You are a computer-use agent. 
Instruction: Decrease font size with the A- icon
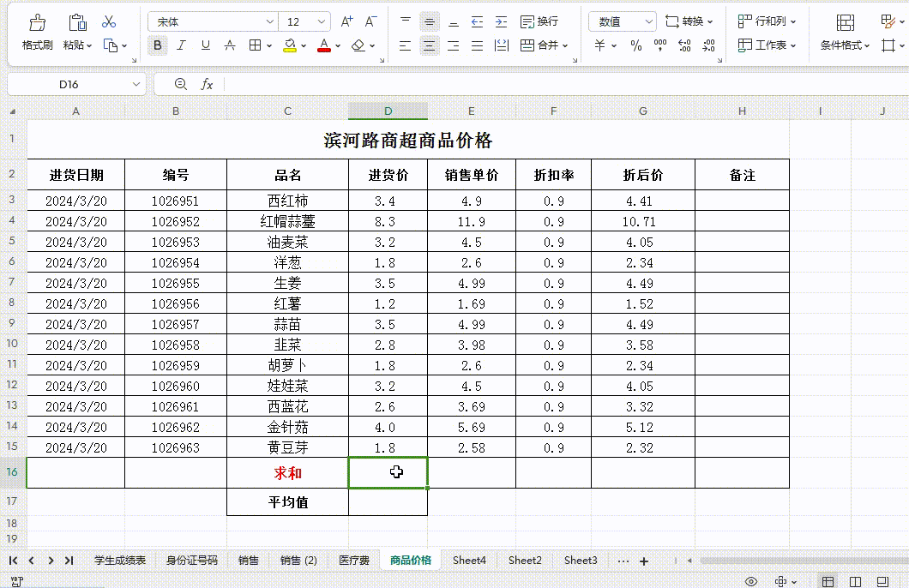pyautogui.click(x=371, y=22)
